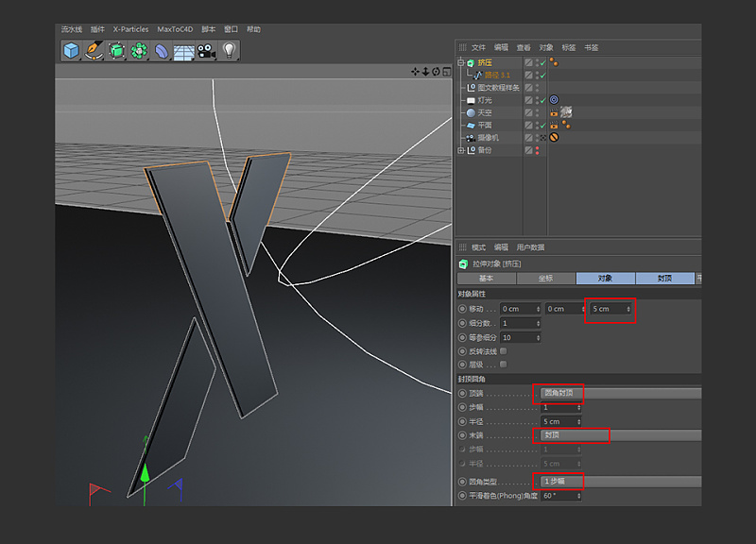Enable the 反转法线 checkbox
The height and width of the screenshot is (544, 756).
503,350
